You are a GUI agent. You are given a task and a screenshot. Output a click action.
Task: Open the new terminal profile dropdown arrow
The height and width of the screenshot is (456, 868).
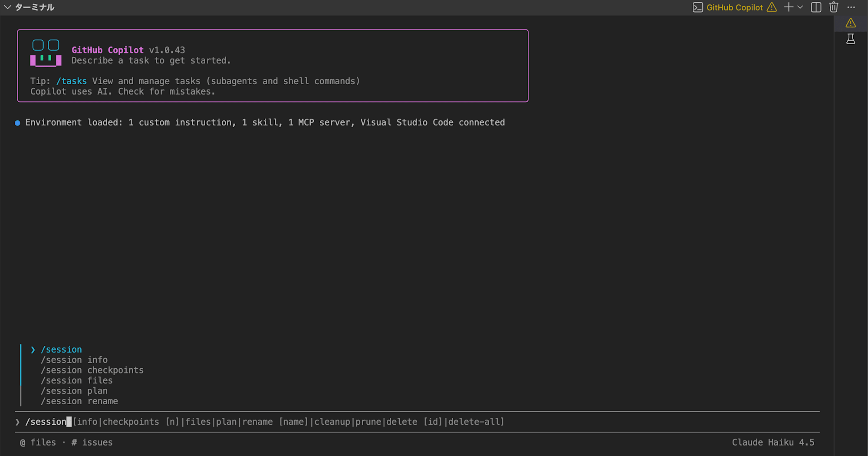click(800, 7)
